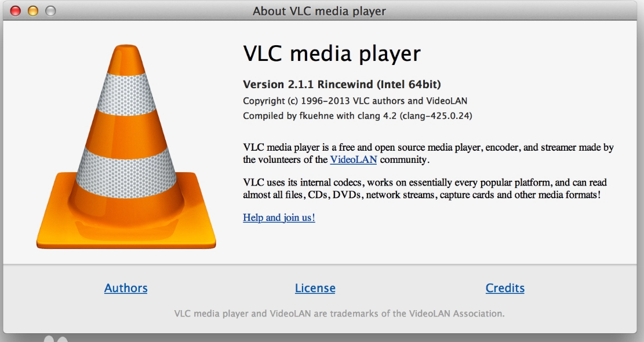This screenshot has width=644, height=342.
Task: Click the trademark notice at the bottom
Action: pyautogui.click(x=340, y=313)
